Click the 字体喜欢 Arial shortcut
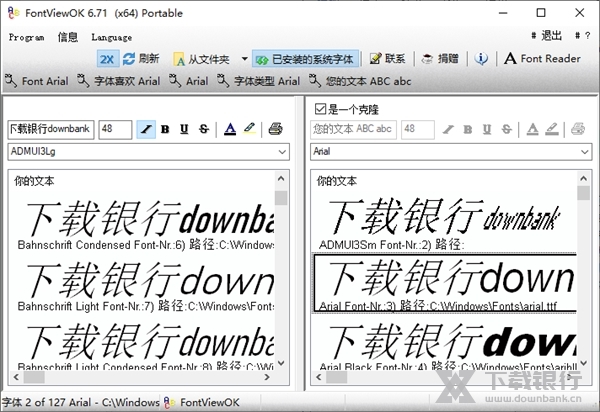This screenshot has width=600, height=412. click(119, 81)
